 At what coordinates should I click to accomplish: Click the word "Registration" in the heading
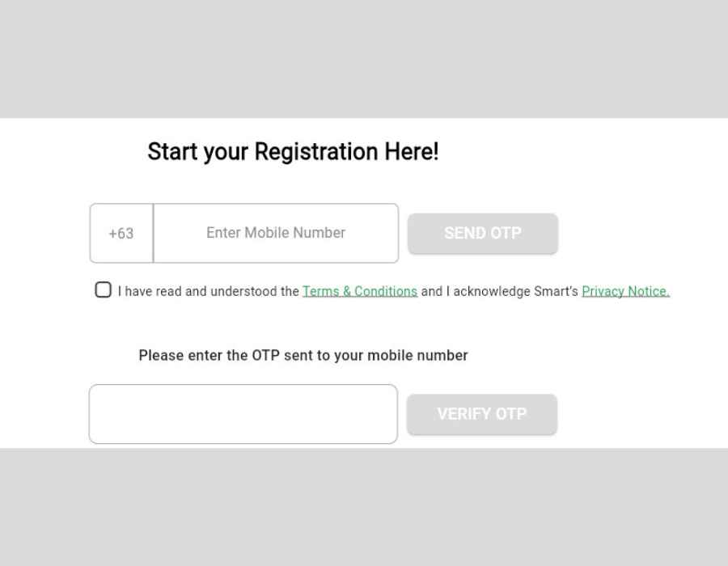pyautogui.click(x=316, y=152)
